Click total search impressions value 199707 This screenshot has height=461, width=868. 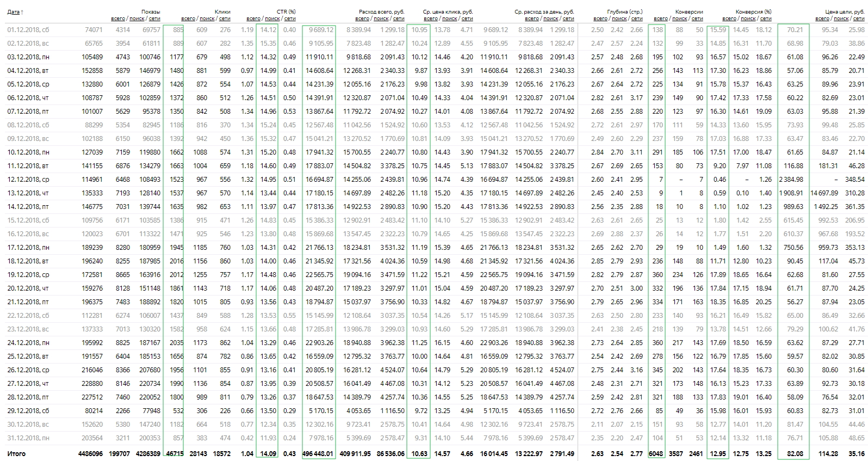(x=120, y=453)
